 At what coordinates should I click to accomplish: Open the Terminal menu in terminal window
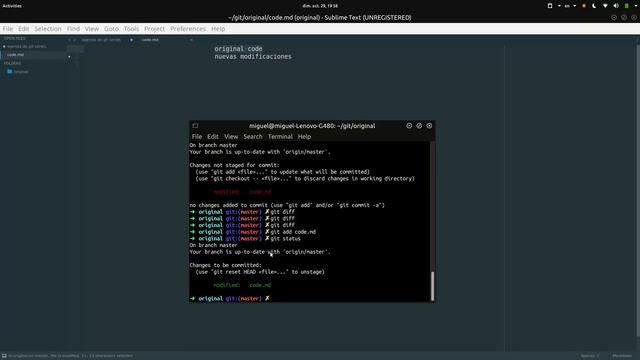[x=280, y=137]
